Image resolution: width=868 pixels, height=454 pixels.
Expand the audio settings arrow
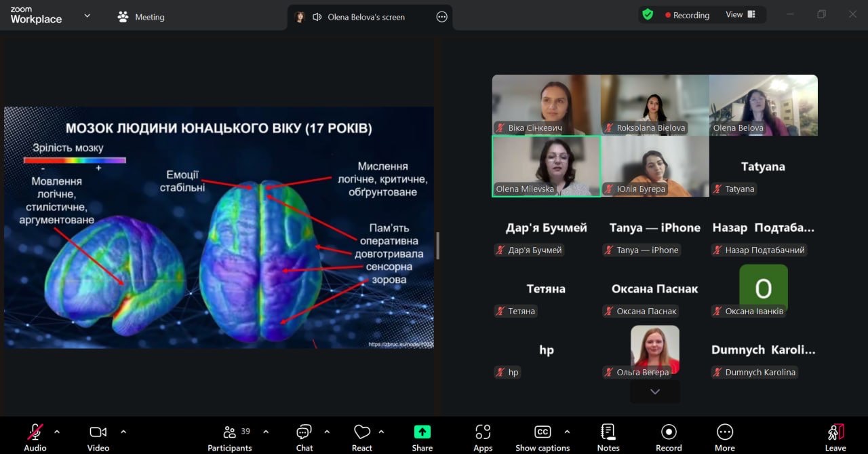57,432
